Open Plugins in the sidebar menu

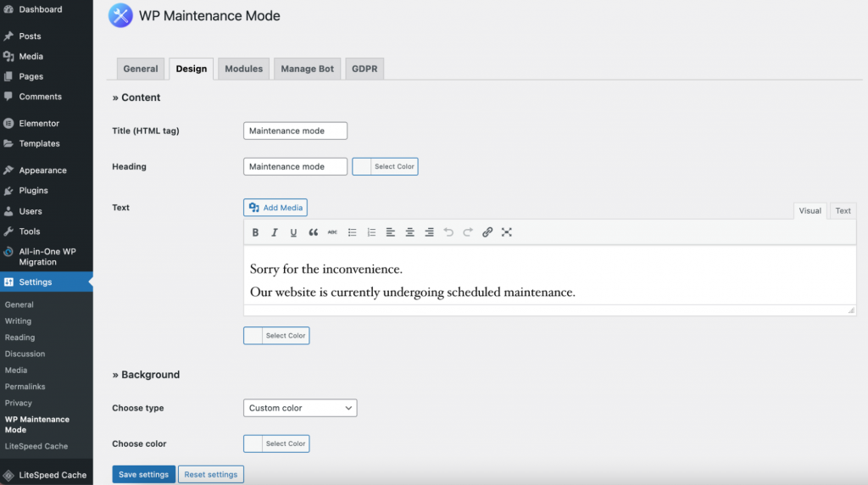click(34, 191)
